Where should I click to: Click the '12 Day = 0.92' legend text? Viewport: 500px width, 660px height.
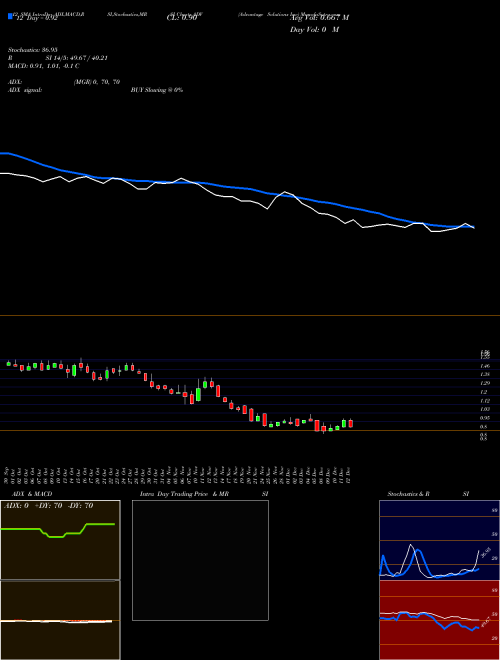click(x=35, y=18)
